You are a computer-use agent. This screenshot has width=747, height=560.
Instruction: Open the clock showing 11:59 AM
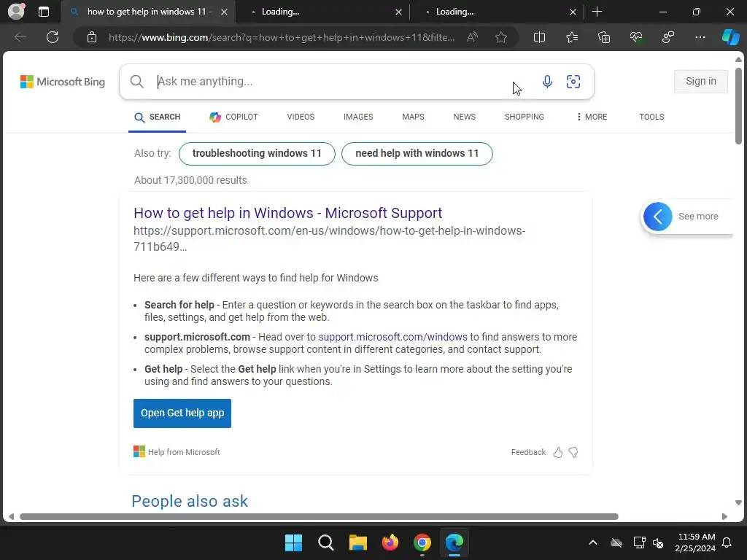pos(695,542)
